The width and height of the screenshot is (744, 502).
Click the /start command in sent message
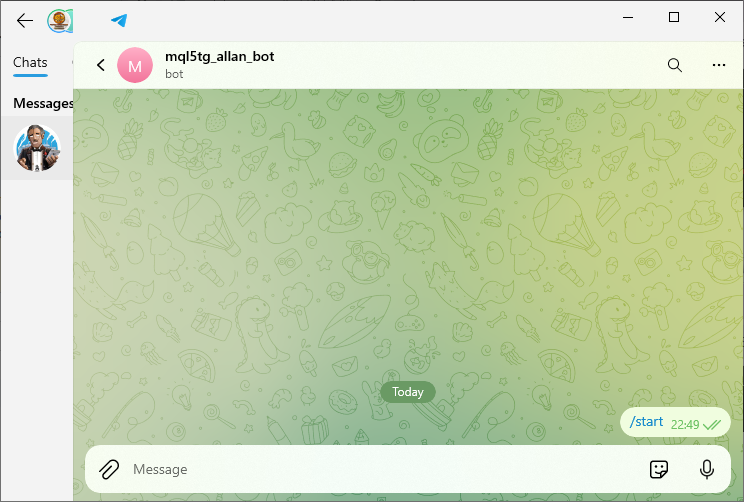tap(646, 421)
